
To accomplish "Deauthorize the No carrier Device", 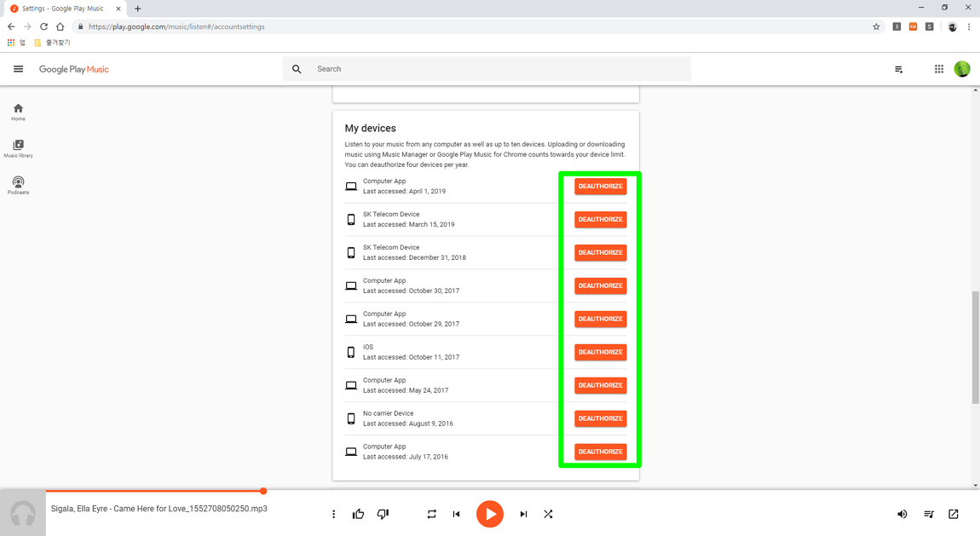I will pos(600,418).
